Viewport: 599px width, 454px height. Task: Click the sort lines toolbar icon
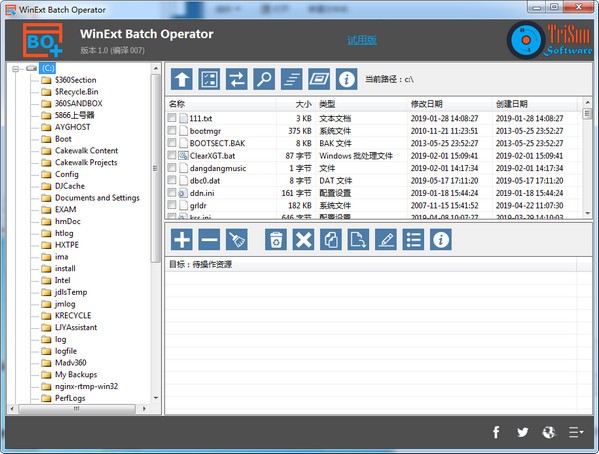coord(291,79)
